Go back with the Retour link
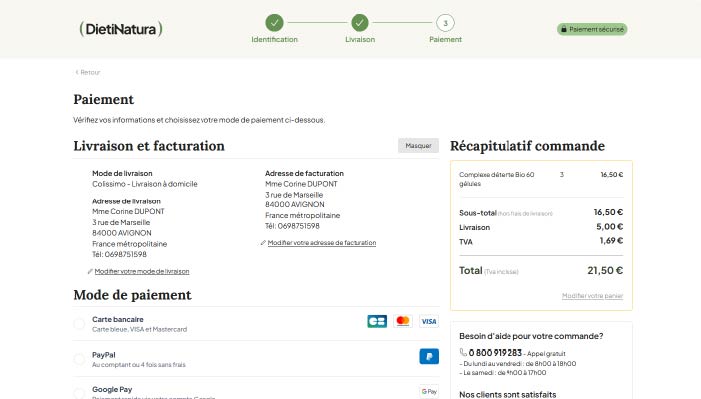701x399 pixels. point(88,72)
